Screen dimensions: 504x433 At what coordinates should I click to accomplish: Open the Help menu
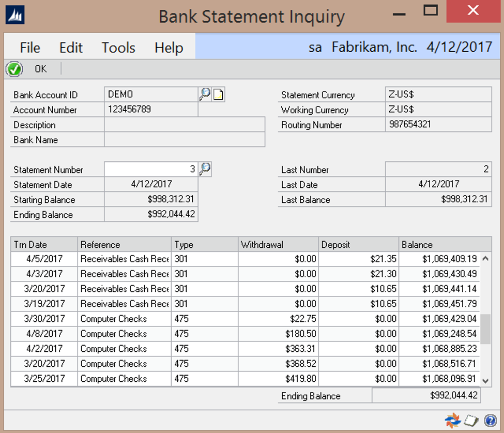click(169, 48)
